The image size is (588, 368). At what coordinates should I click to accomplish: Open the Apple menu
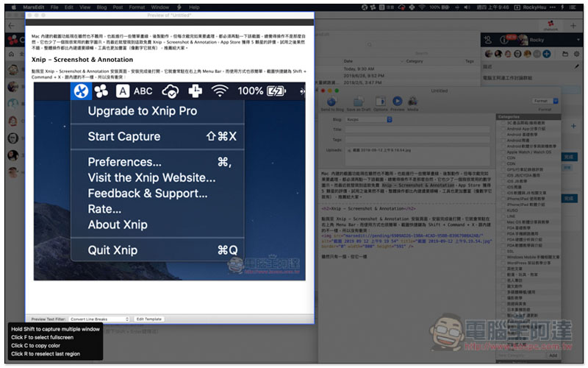coord(14,7)
